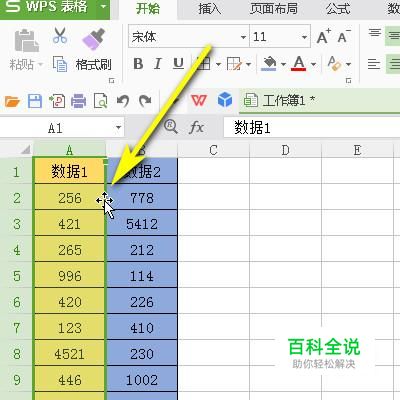Image resolution: width=400 pixels, height=400 pixels.
Task: Increase font size with A+ icon
Action: pos(323,36)
